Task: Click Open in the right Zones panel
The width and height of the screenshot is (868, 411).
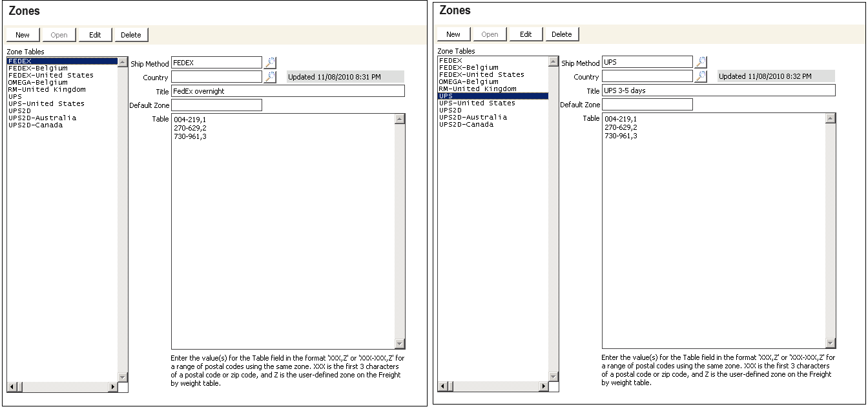Action: pyautogui.click(x=490, y=34)
